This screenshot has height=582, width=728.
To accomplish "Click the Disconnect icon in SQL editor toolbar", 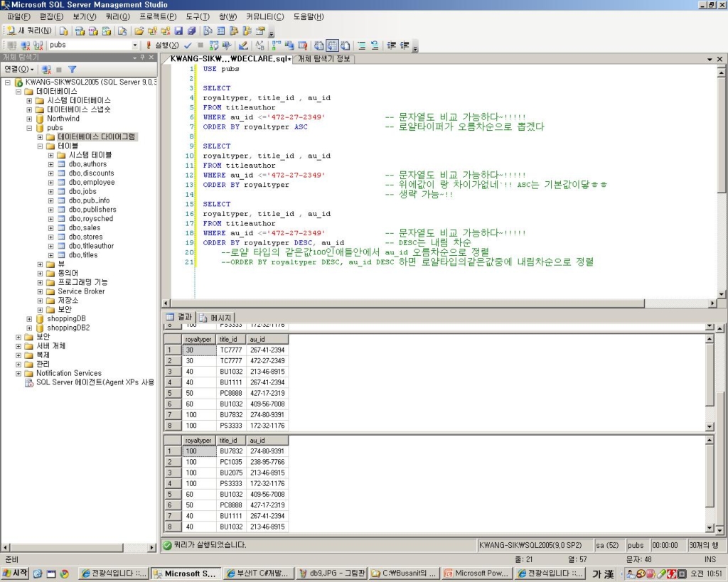I will click(x=26, y=45).
